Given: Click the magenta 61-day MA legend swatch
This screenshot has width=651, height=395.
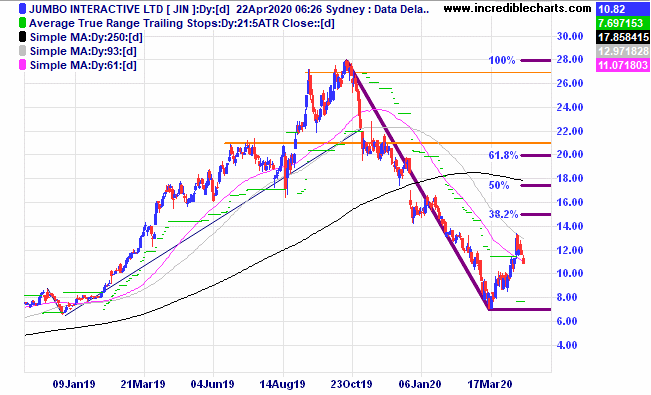Looking at the screenshot, I should (x=22, y=65).
